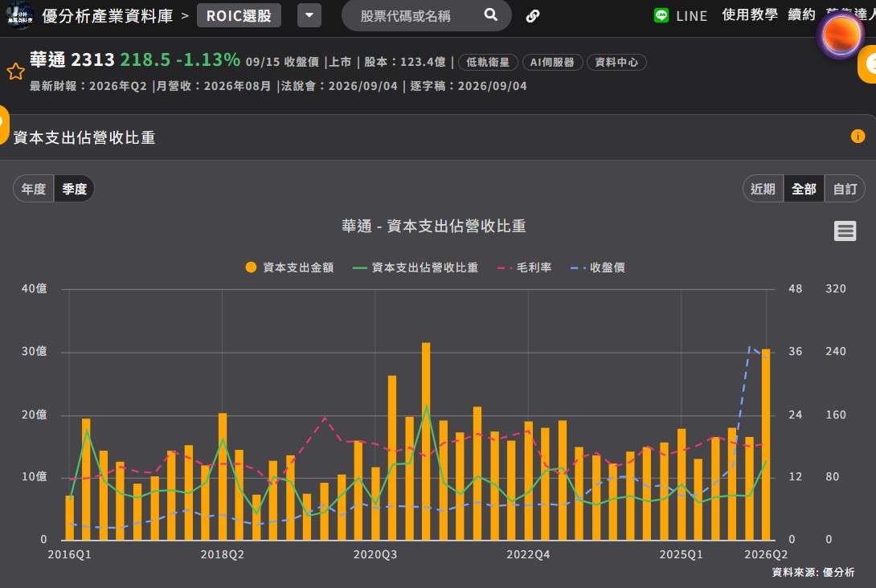
Task: Click the 2020Q3 axis label
Action: pyautogui.click(x=375, y=554)
